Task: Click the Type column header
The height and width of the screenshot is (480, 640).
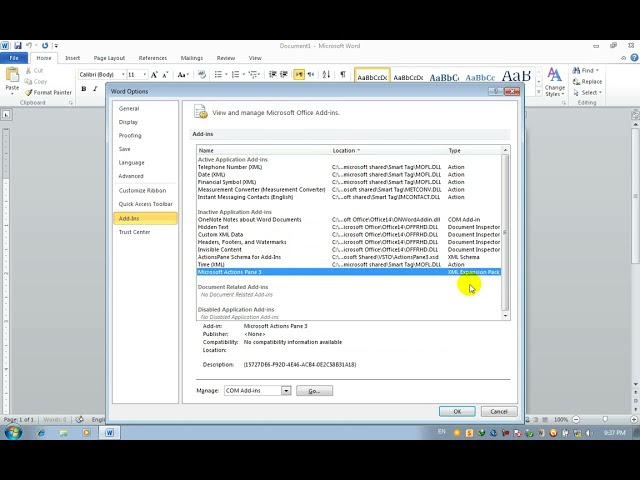Action: pyautogui.click(x=454, y=151)
